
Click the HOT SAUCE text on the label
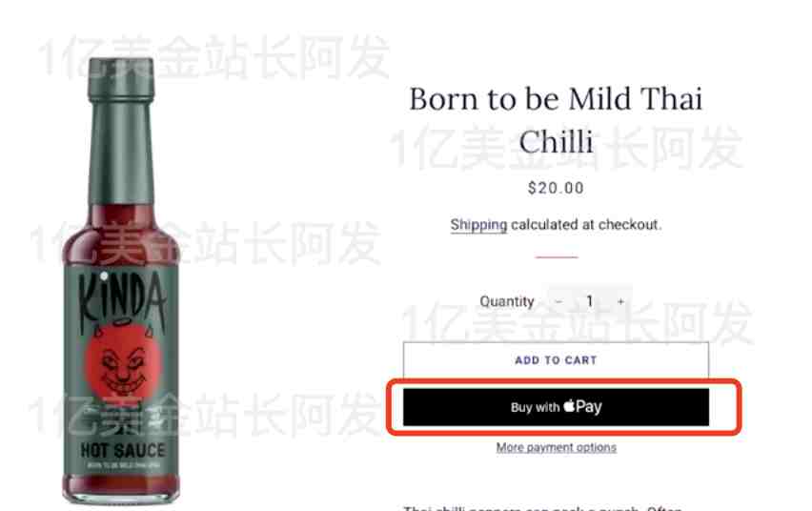[x=123, y=450]
